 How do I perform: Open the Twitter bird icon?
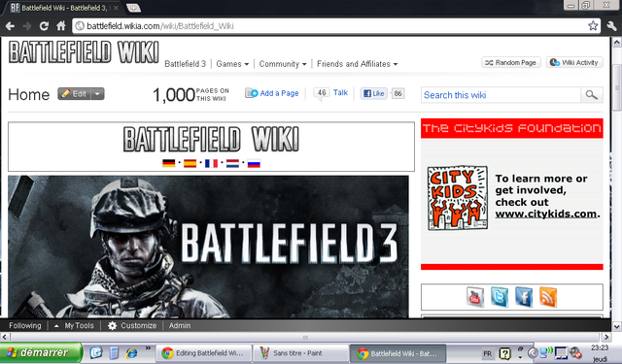click(500, 297)
